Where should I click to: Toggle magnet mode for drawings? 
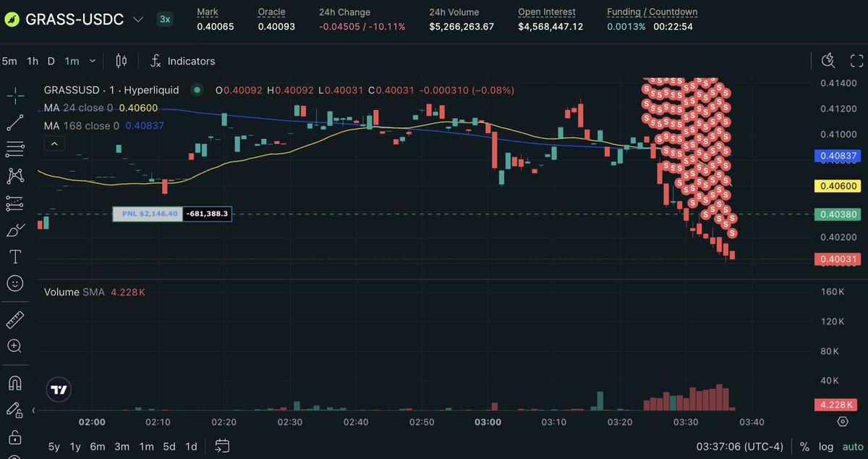15,382
